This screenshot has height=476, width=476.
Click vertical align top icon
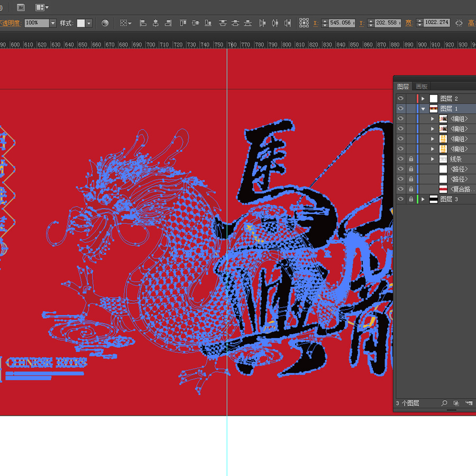(x=183, y=23)
